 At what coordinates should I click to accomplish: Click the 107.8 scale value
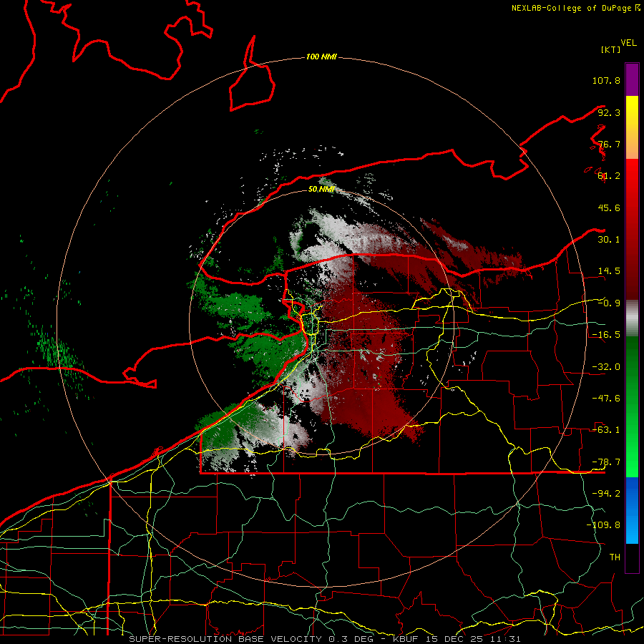pyautogui.click(x=606, y=80)
